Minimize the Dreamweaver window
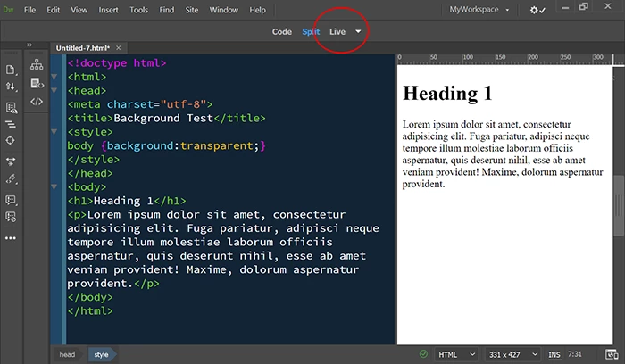Viewport: 625px width, 364px height. coord(565,7)
